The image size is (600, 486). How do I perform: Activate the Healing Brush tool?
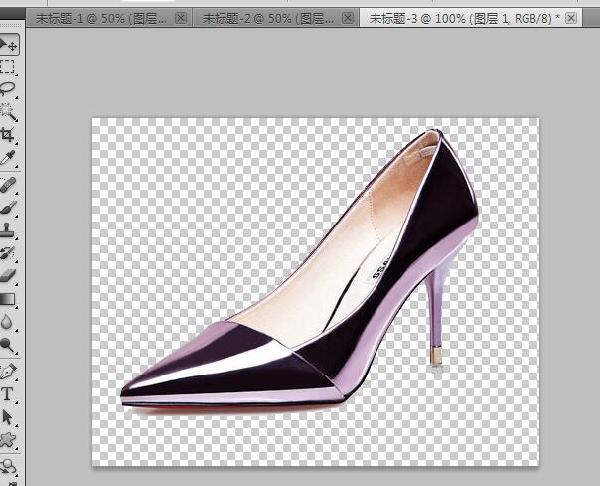point(9,186)
